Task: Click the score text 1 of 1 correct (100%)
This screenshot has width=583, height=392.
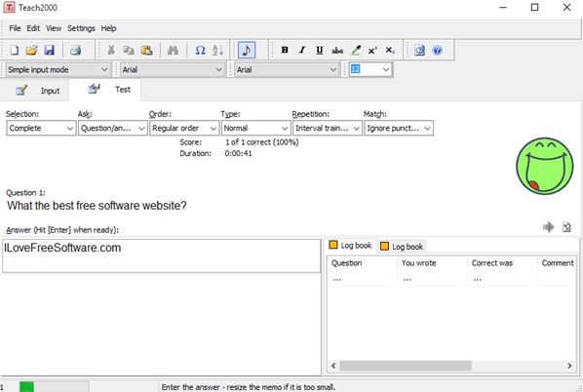Action: tap(261, 142)
